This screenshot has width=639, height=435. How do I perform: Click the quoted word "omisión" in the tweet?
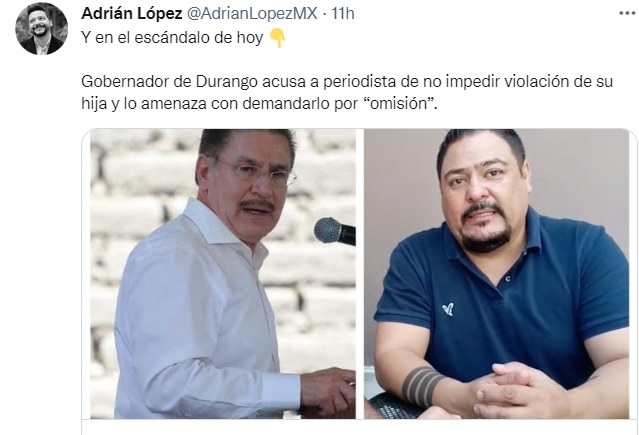click(x=400, y=104)
